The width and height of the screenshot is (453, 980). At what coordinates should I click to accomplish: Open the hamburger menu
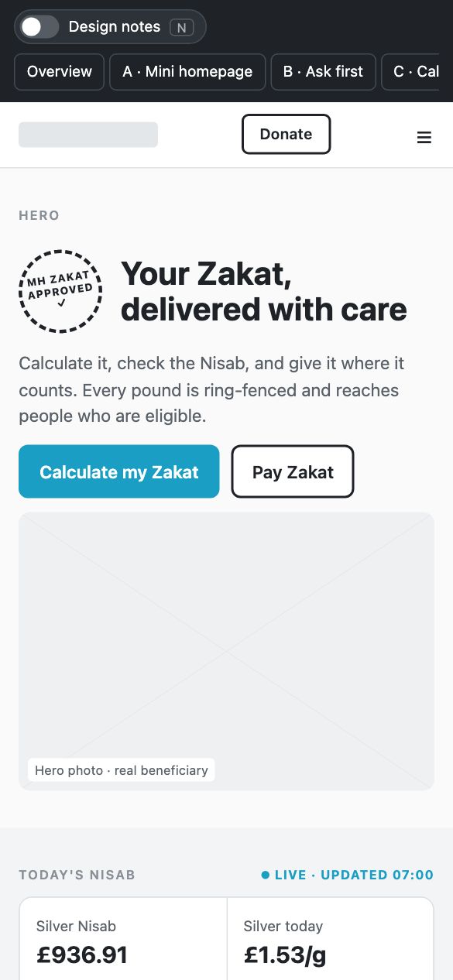424,138
